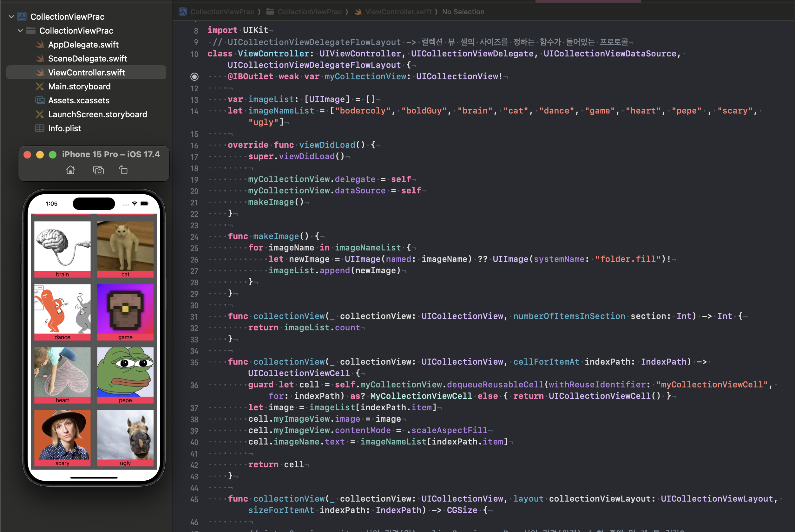Viewport: 795px width, 532px height.
Task: Tap the brain image cell in simulator
Action: pos(62,246)
